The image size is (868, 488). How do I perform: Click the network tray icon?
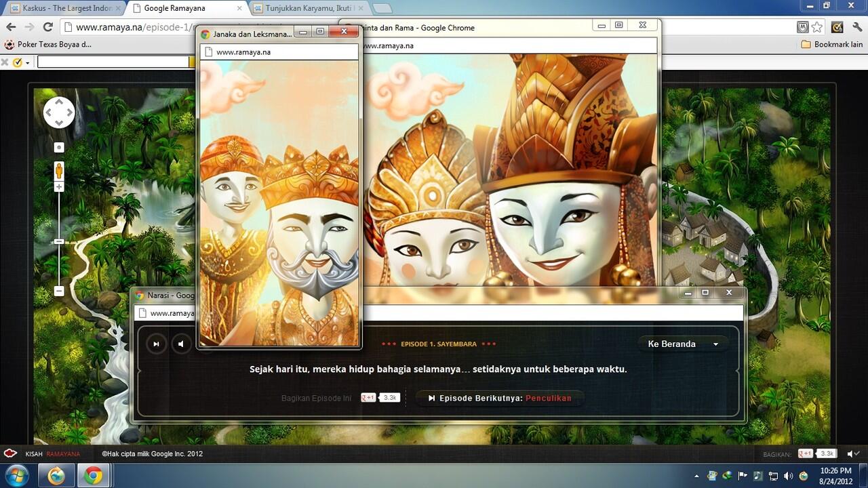[x=773, y=476]
